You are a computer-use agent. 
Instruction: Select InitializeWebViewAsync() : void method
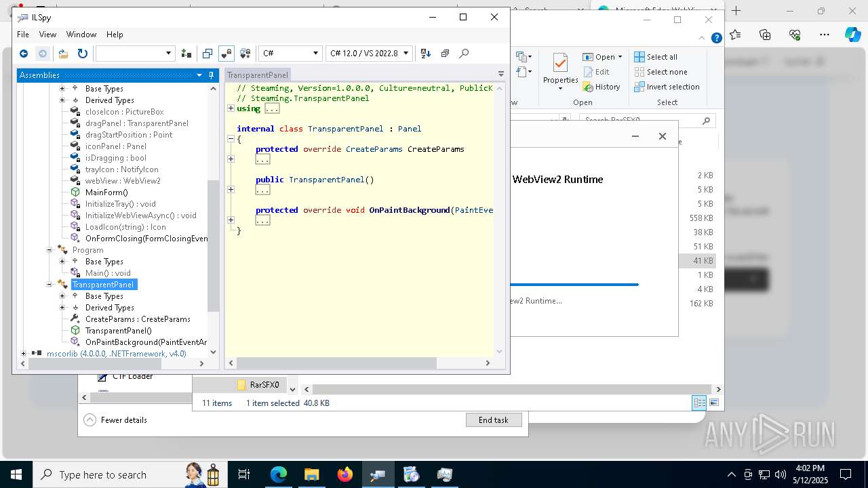click(140, 216)
